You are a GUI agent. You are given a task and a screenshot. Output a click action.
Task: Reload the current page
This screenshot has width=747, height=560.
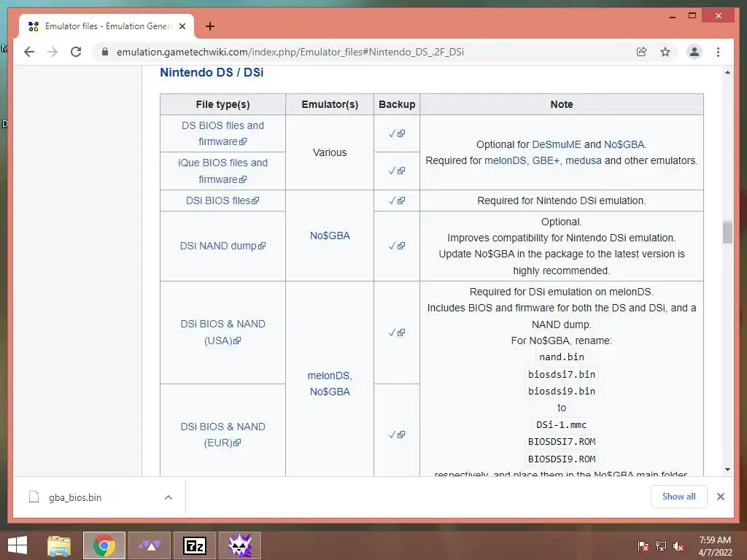click(76, 52)
